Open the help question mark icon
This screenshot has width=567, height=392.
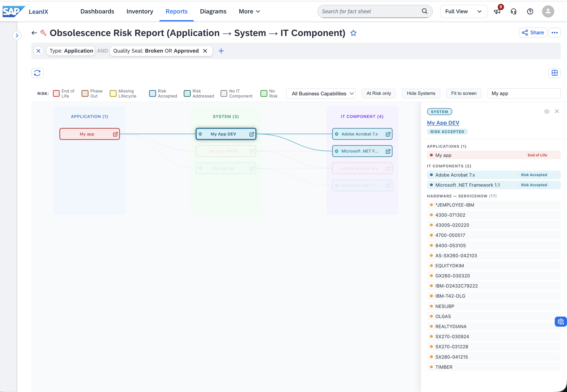(x=530, y=11)
